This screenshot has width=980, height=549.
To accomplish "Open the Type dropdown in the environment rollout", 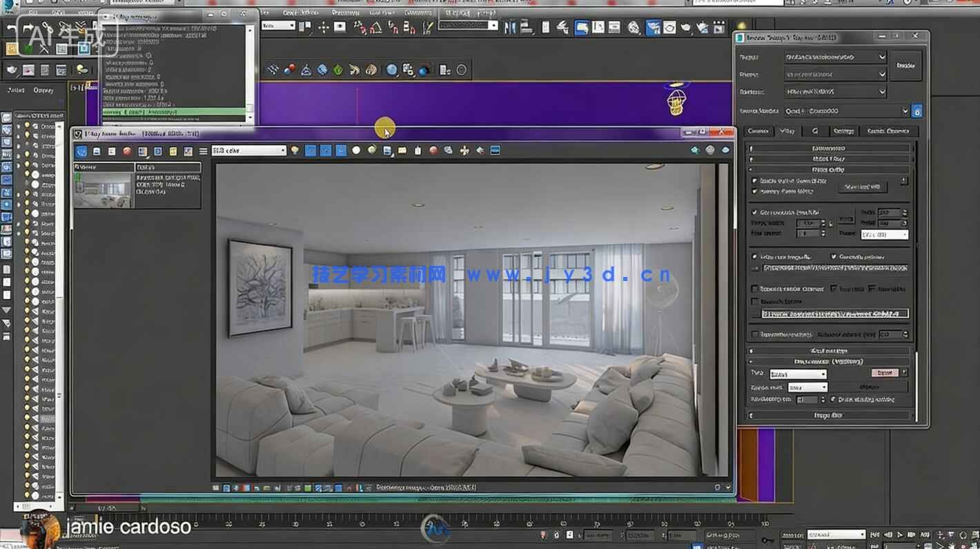I will click(x=798, y=374).
